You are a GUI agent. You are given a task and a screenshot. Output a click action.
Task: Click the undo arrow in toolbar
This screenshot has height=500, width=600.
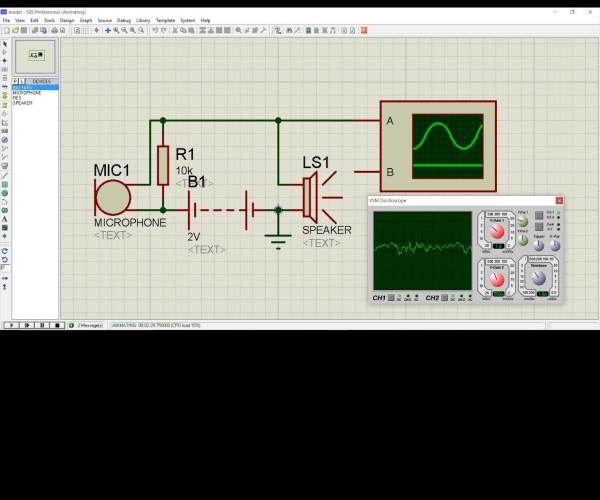[x=155, y=30]
